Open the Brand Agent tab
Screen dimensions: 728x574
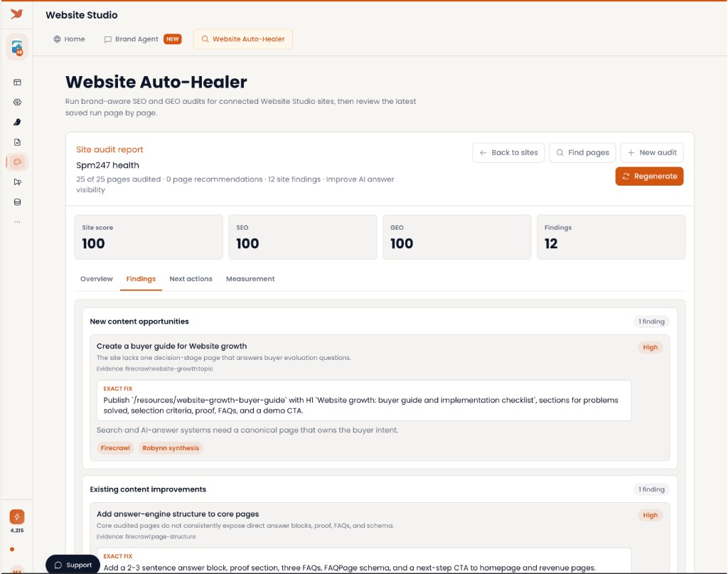point(132,39)
